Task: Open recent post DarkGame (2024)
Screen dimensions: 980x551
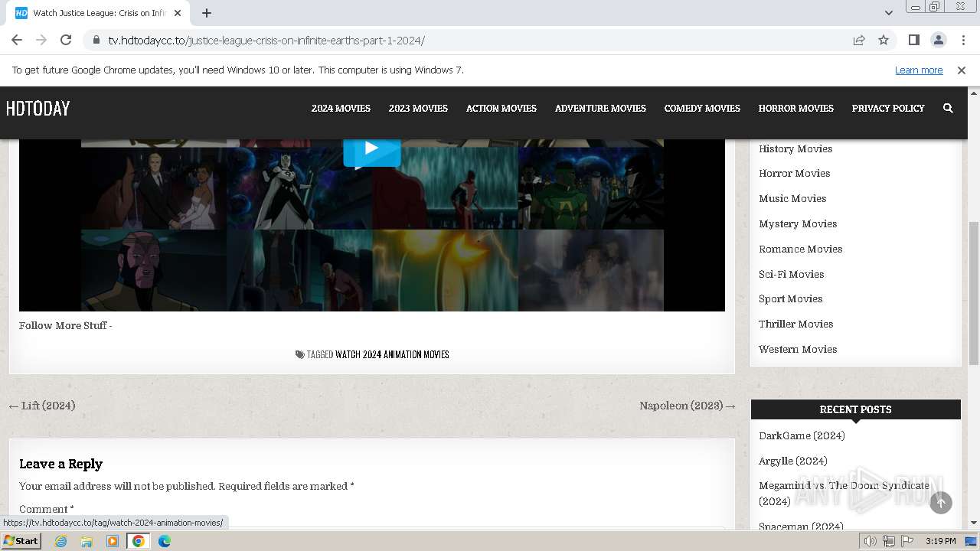Action: point(802,435)
